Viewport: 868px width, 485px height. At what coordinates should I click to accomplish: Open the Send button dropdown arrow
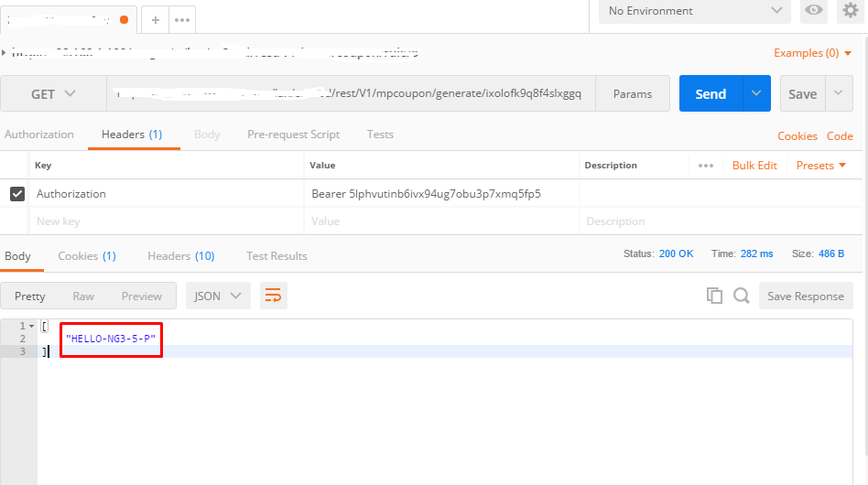755,93
